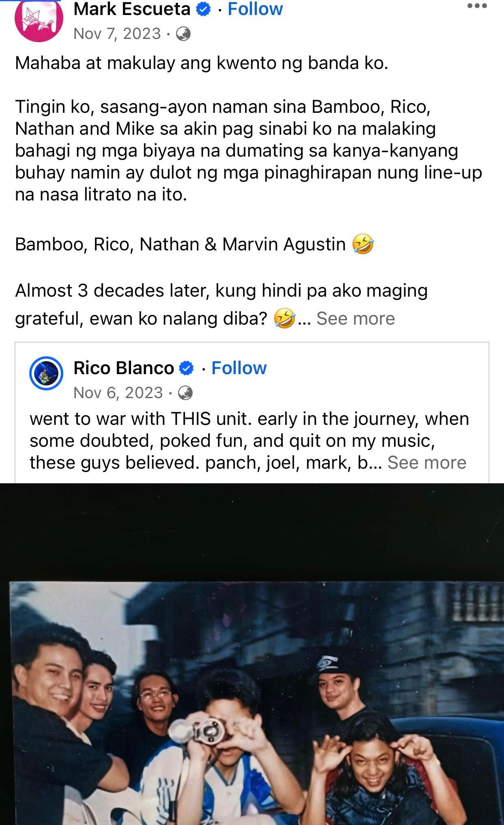Tap the laughing emoji after 'nalang diba?'
Image resolution: width=504 pixels, height=825 pixels.
click(x=284, y=319)
